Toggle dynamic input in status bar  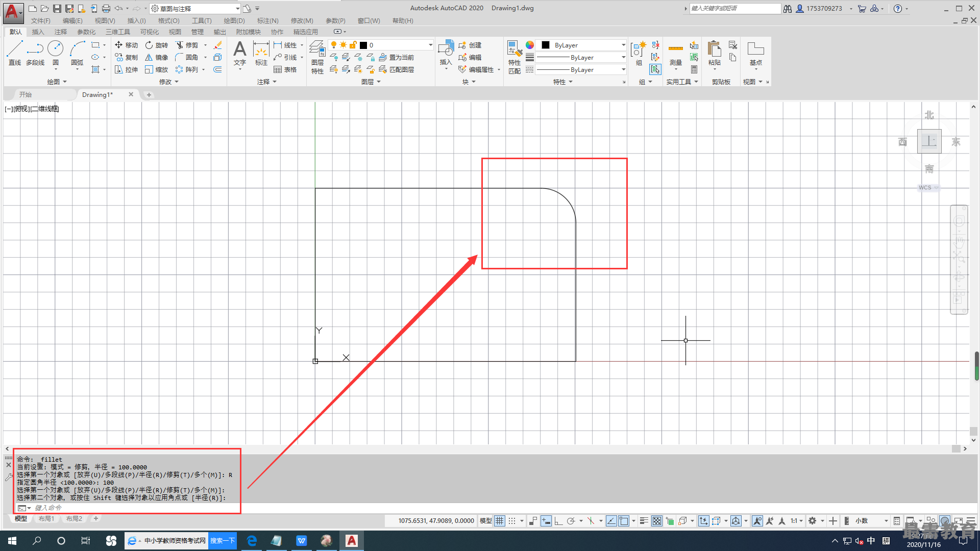click(x=546, y=521)
